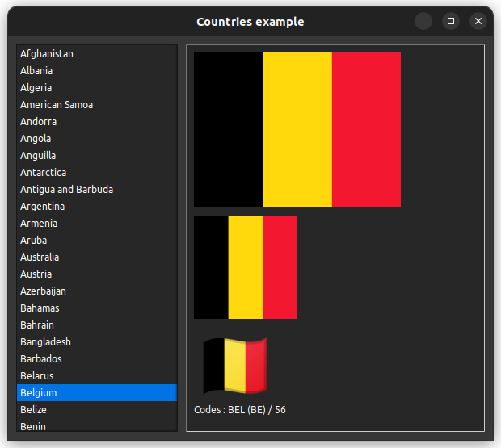This screenshot has width=501, height=448.
Task: Choose American Samoa in the list
Action: click(x=57, y=105)
